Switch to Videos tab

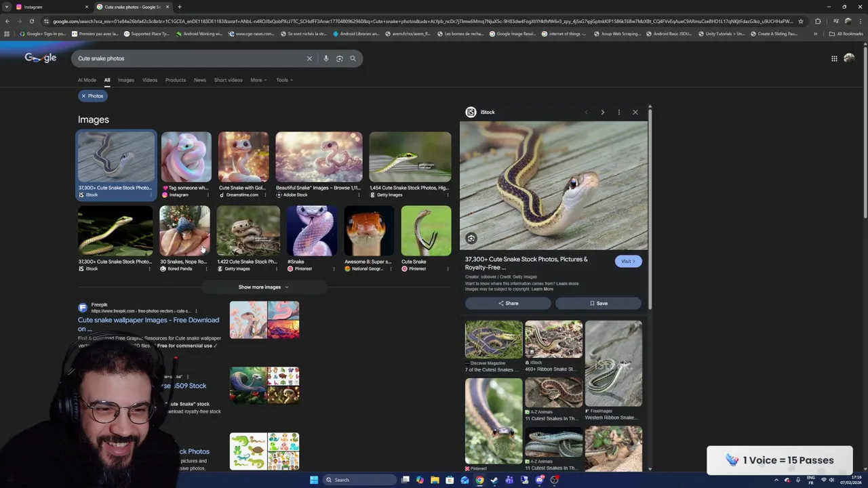150,80
